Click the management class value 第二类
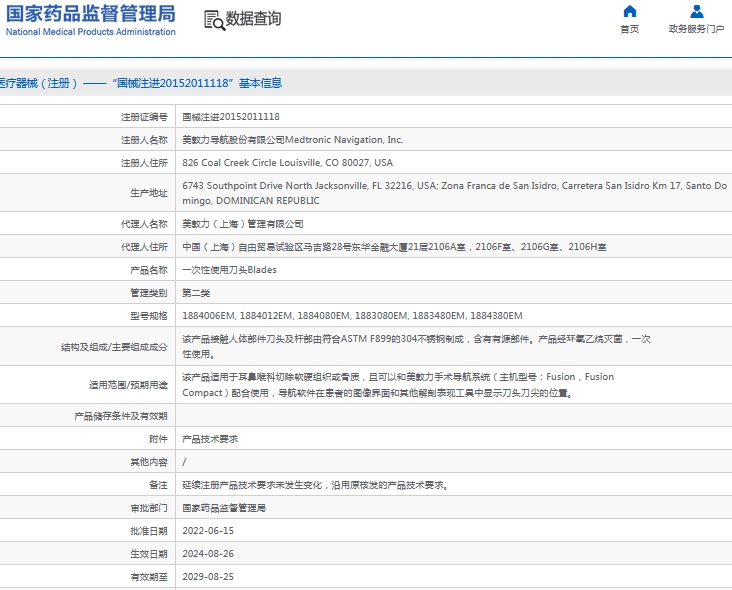The width and height of the screenshot is (732, 590). pyautogui.click(x=196, y=293)
